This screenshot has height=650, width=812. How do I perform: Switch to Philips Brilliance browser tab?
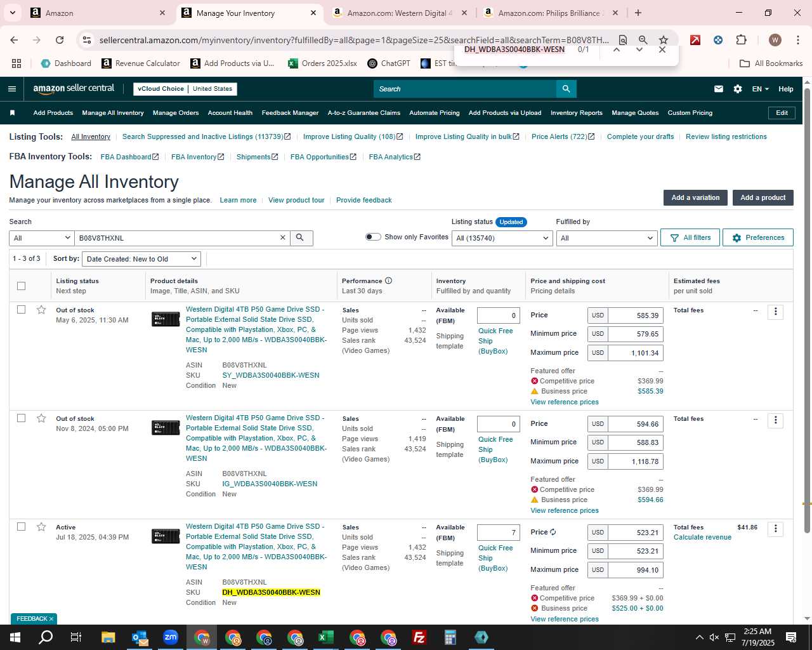pyautogui.click(x=551, y=13)
